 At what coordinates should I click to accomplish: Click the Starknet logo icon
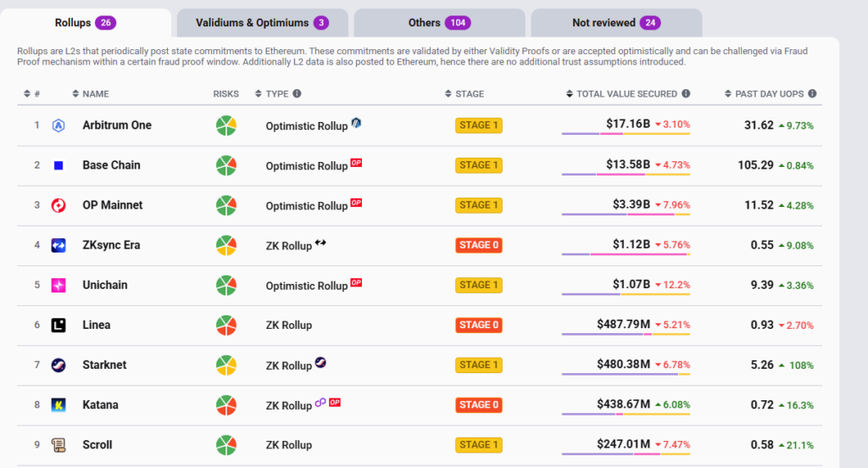click(58, 365)
